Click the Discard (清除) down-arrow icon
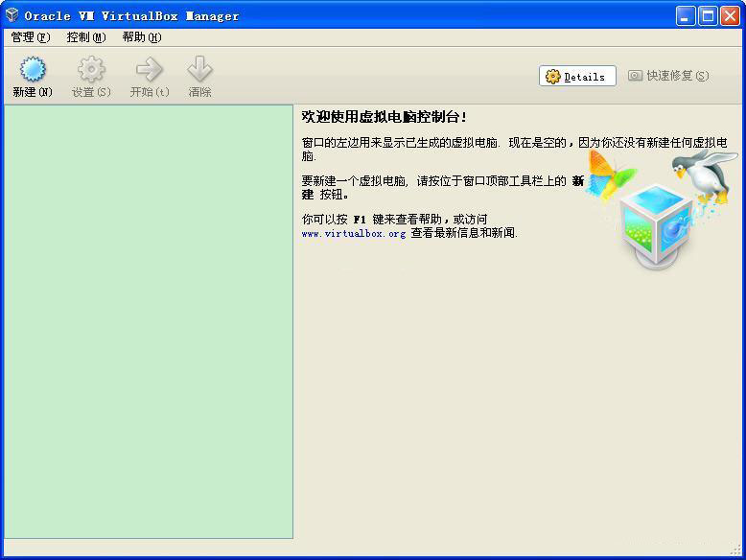 point(199,70)
